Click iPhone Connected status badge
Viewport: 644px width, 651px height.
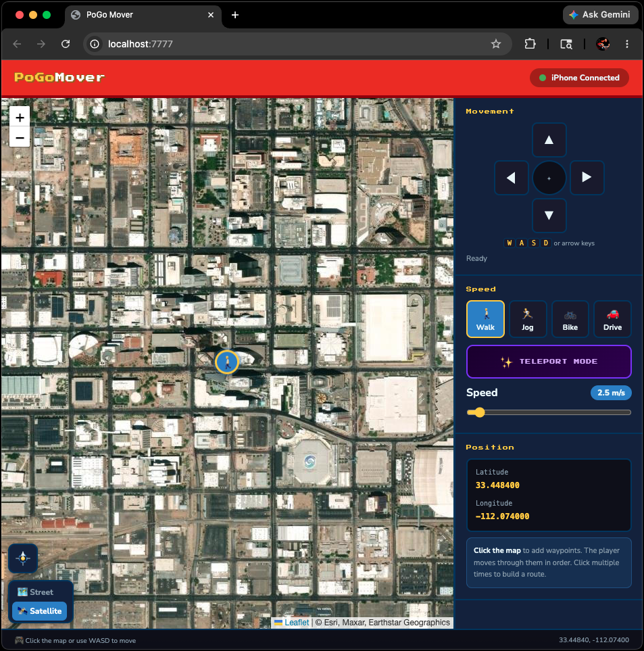click(x=579, y=78)
